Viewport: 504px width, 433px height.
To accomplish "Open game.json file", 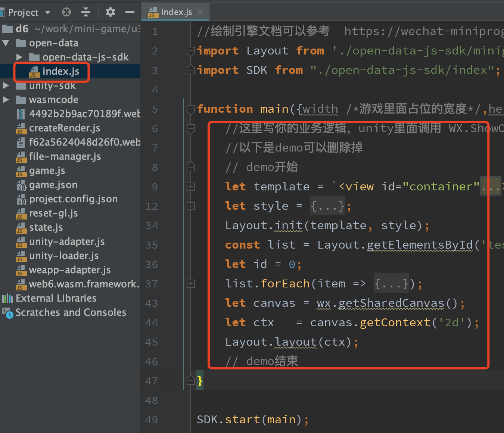I will click(x=53, y=185).
